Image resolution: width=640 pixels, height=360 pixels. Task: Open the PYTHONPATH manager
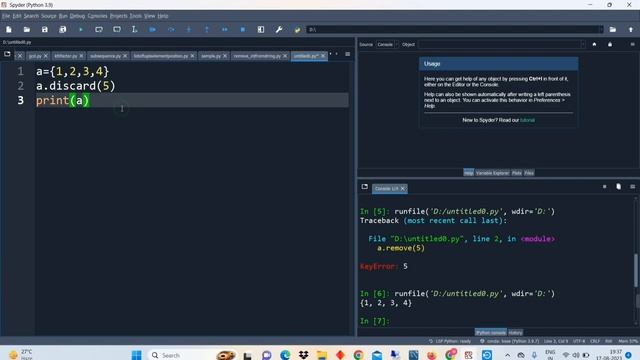[x=297, y=29]
